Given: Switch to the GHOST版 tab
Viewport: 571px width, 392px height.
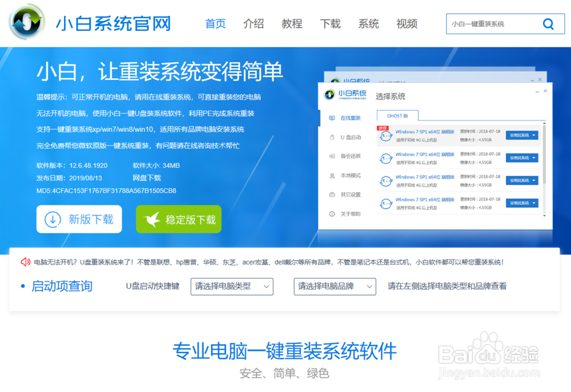Looking at the screenshot, I should (397, 116).
